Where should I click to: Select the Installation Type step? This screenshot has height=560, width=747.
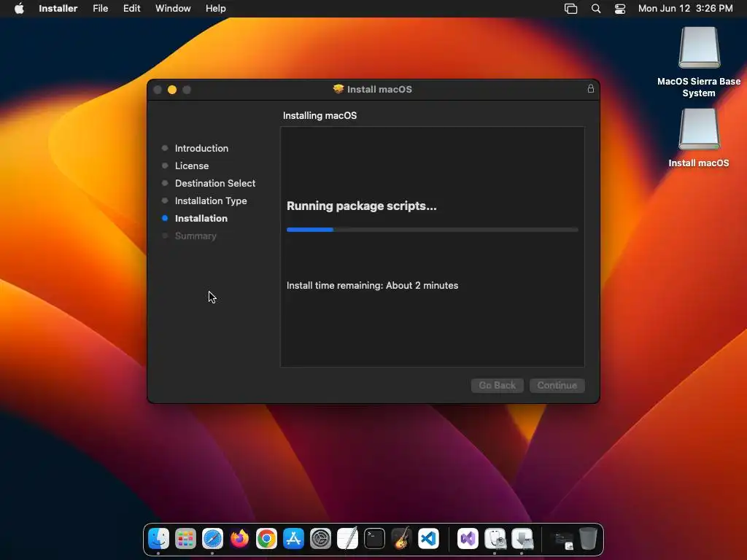point(211,201)
